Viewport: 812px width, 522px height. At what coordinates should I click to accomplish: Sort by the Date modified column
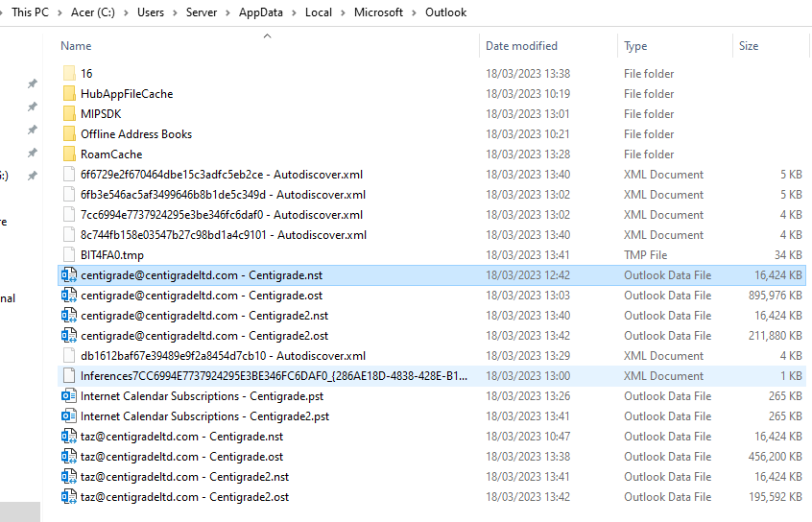tap(521, 46)
